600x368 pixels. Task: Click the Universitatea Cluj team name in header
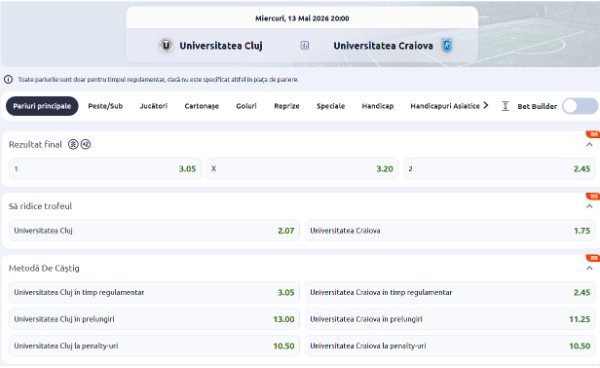221,46
